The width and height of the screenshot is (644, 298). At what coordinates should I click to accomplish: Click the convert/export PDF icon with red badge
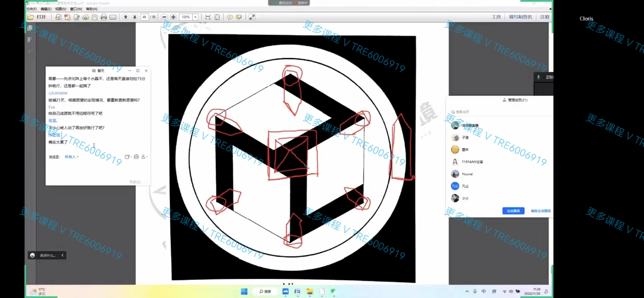(67, 17)
